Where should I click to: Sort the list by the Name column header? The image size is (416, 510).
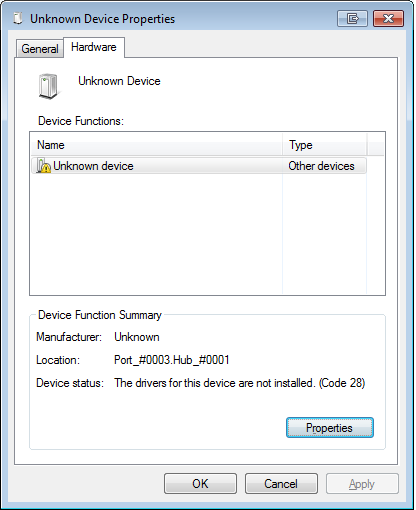pyautogui.click(x=156, y=145)
